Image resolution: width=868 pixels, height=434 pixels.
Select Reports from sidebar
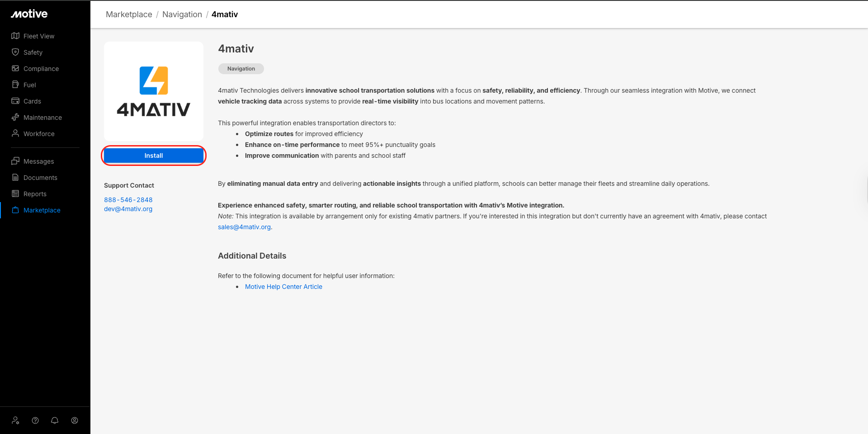pyautogui.click(x=35, y=194)
